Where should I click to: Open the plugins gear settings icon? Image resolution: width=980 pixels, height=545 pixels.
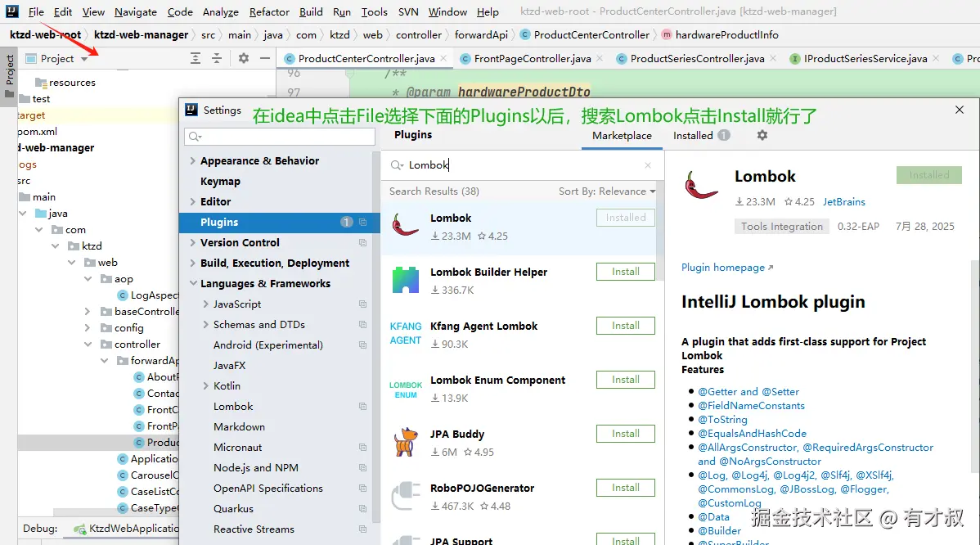pyautogui.click(x=762, y=135)
